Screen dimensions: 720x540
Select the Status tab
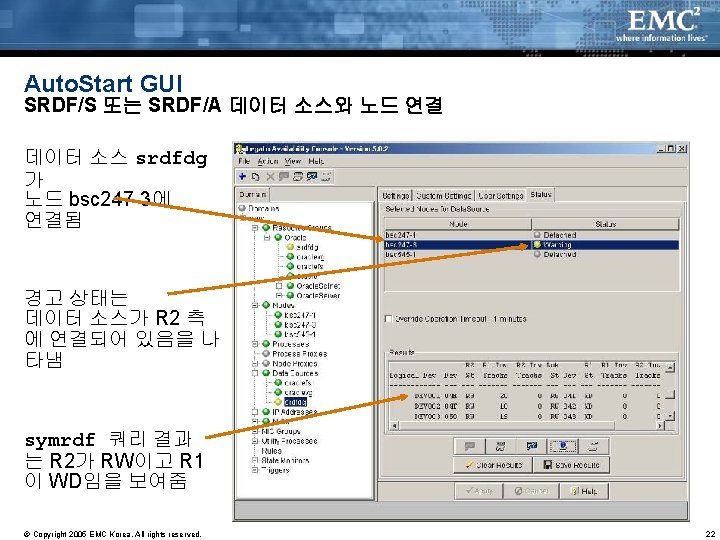pyautogui.click(x=540, y=194)
